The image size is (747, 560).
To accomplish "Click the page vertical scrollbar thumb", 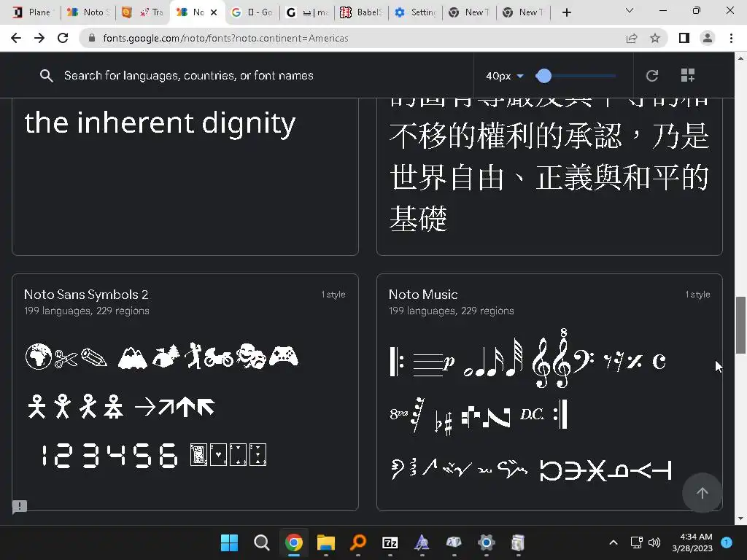I will [740, 324].
